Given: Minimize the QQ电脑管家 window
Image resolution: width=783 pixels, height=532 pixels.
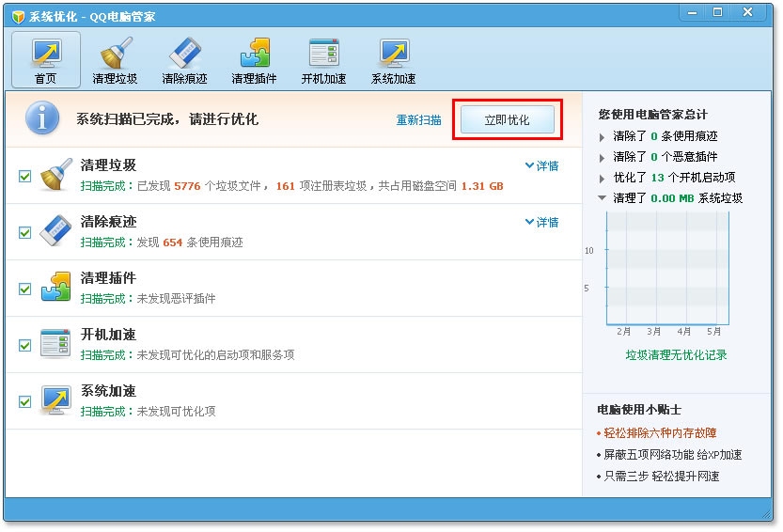Looking at the screenshot, I should coord(692,12).
